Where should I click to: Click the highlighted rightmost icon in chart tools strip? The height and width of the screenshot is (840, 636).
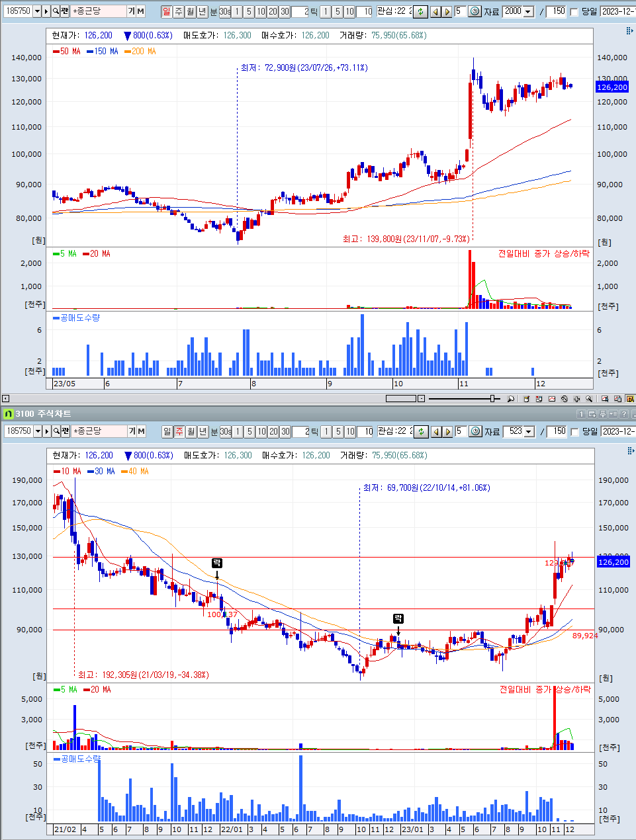(630, 399)
